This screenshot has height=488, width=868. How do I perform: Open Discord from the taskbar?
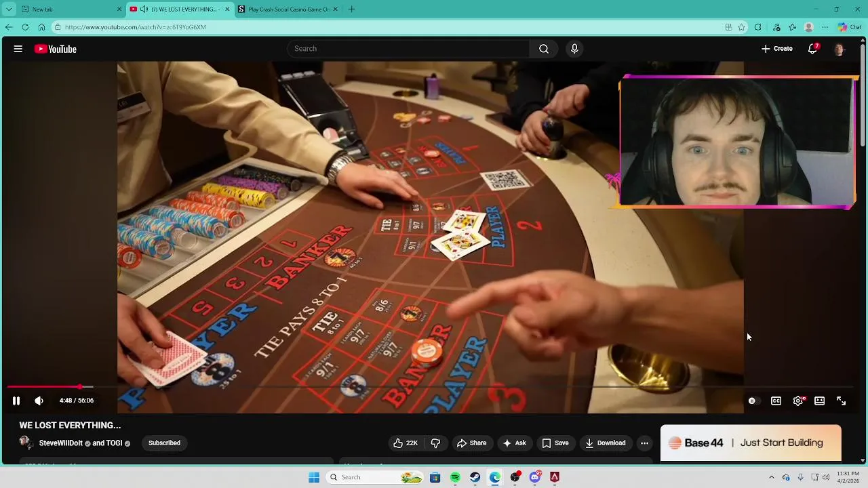[535, 477]
